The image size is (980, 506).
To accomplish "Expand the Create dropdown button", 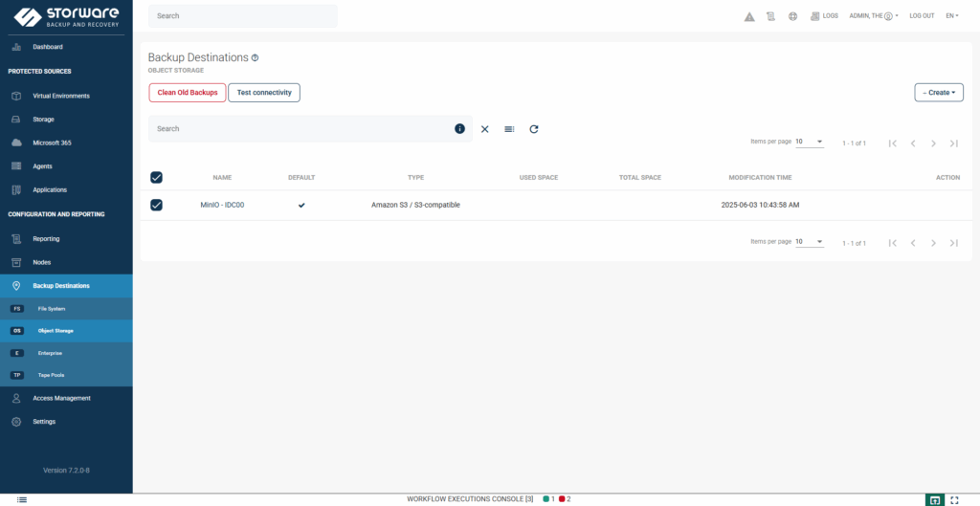I will coord(939,93).
